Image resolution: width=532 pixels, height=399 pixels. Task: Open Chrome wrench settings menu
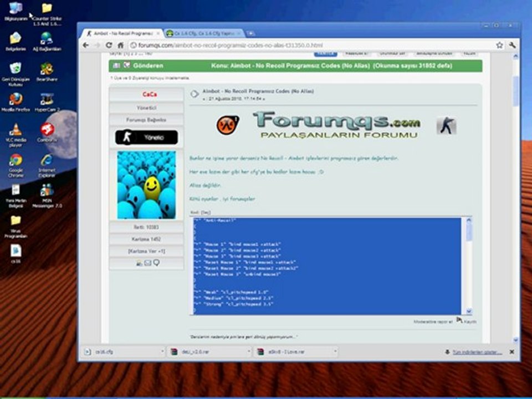click(x=512, y=45)
